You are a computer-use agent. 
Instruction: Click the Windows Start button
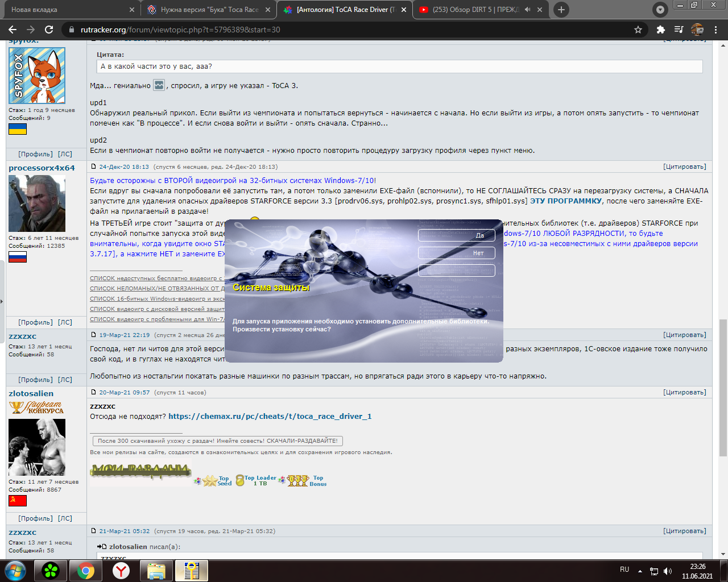tap(15, 570)
